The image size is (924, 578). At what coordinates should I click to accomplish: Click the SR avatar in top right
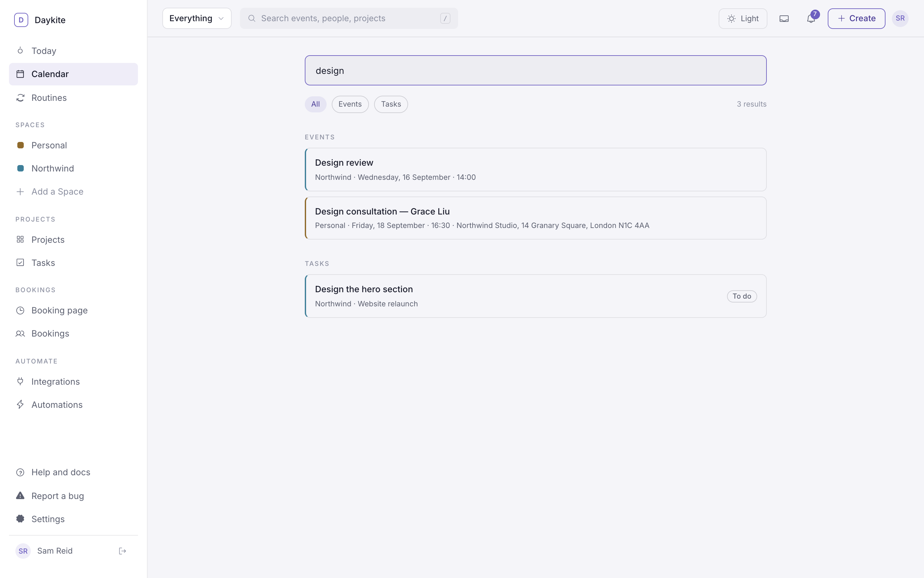point(900,18)
